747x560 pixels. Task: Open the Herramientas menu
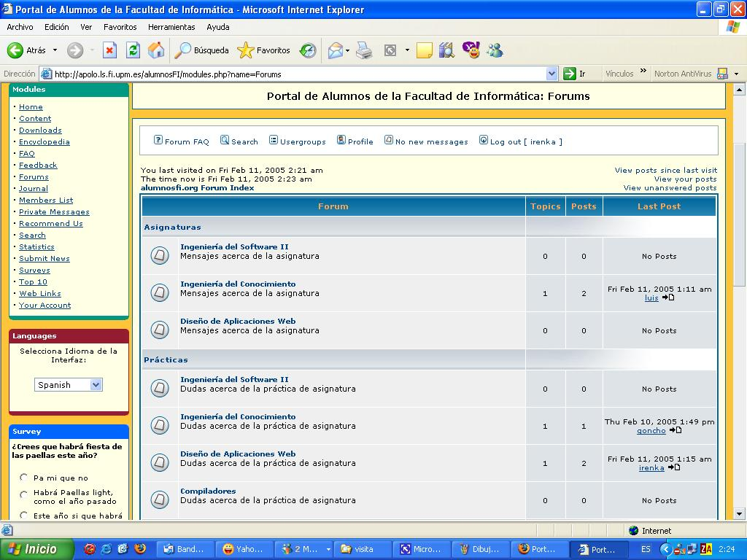click(x=171, y=27)
